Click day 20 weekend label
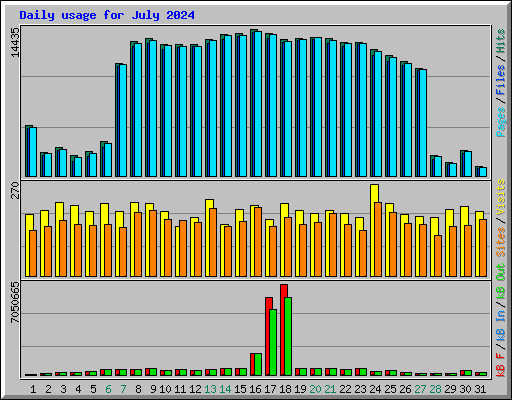512x400 pixels. (315, 389)
